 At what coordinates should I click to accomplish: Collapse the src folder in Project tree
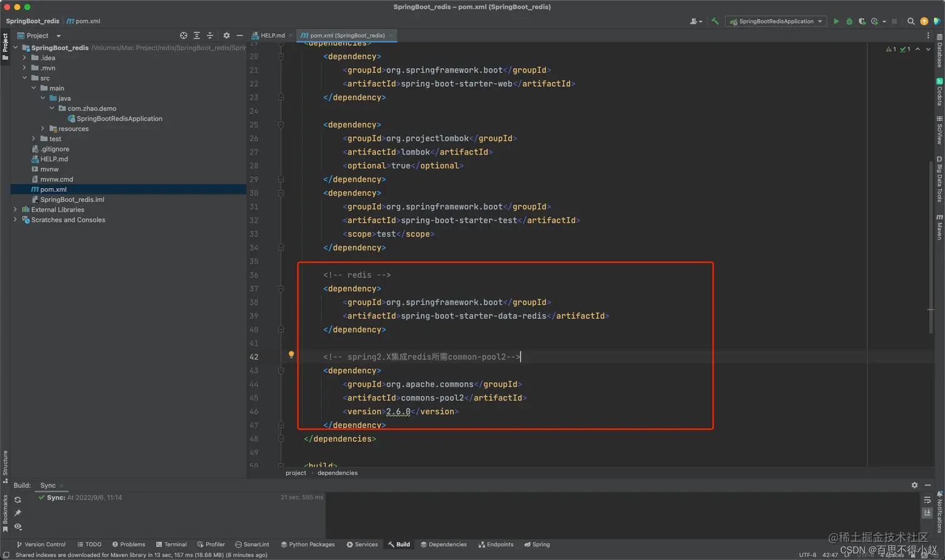click(x=24, y=78)
